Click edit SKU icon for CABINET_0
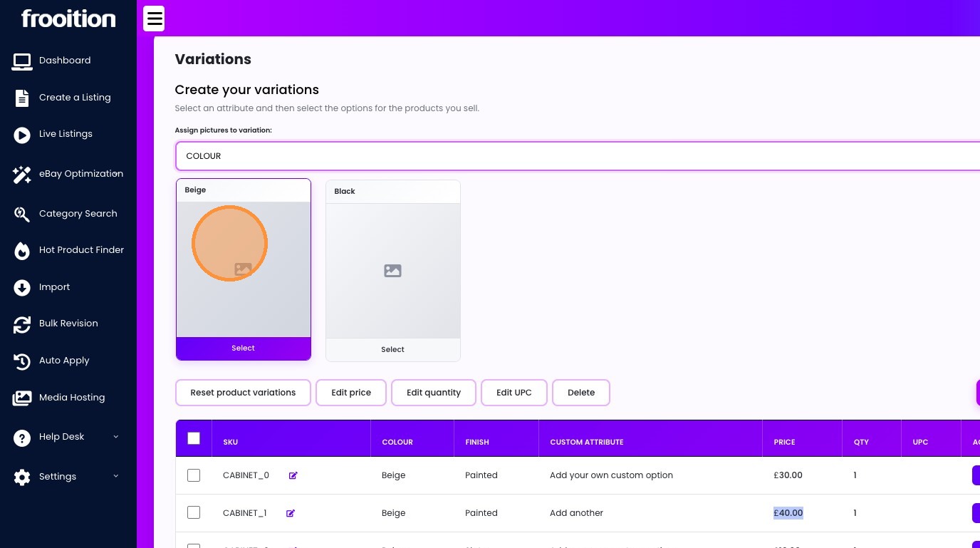 pyautogui.click(x=293, y=475)
